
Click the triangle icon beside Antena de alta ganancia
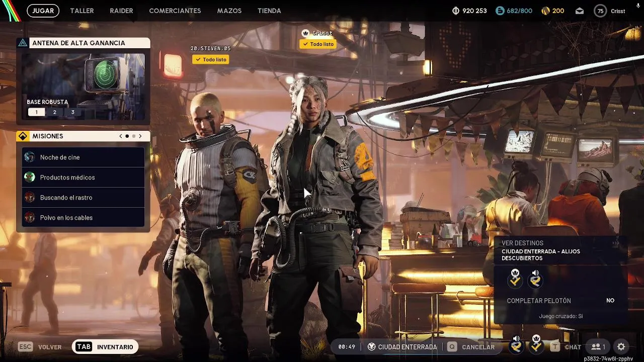(23, 43)
